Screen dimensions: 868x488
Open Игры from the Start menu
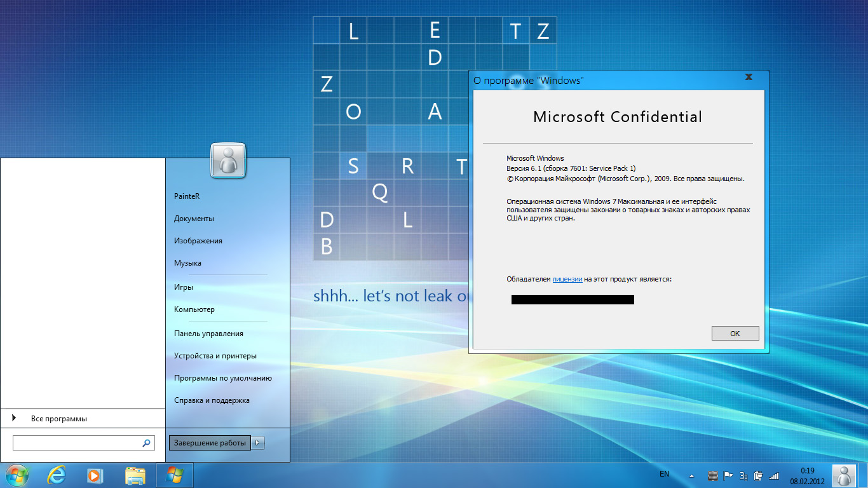click(184, 287)
